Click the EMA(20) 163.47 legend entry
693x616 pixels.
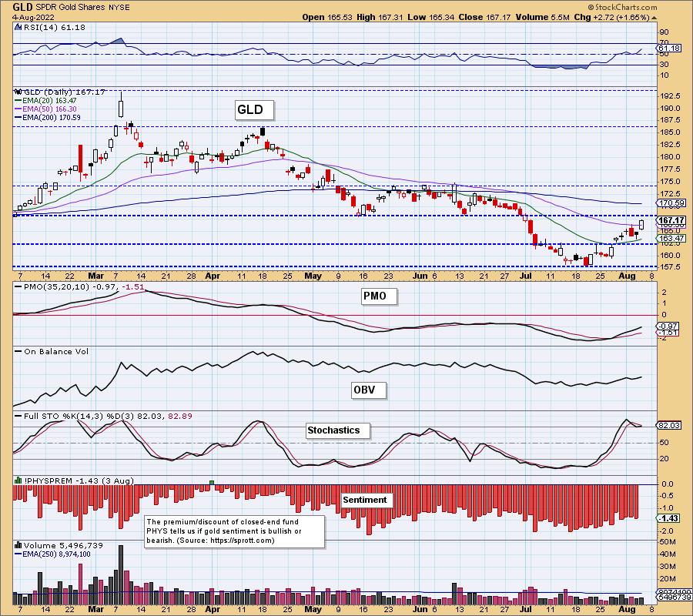45,101
